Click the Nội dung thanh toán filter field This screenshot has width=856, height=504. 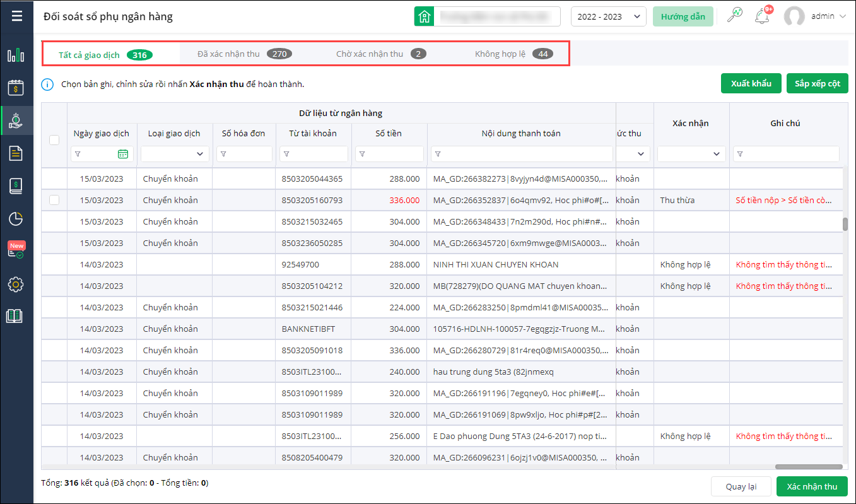[x=522, y=154]
